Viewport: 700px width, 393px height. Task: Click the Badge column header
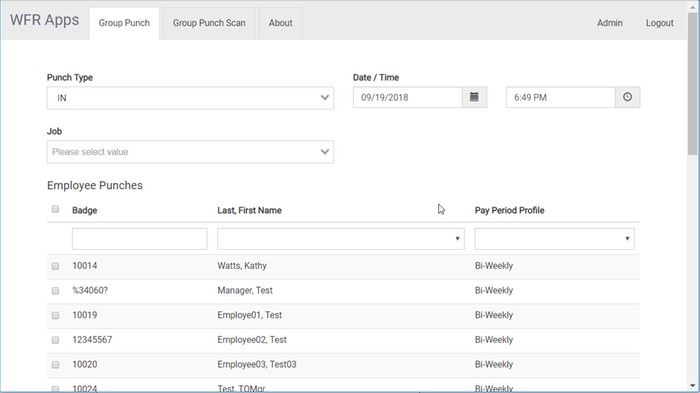point(84,210)
